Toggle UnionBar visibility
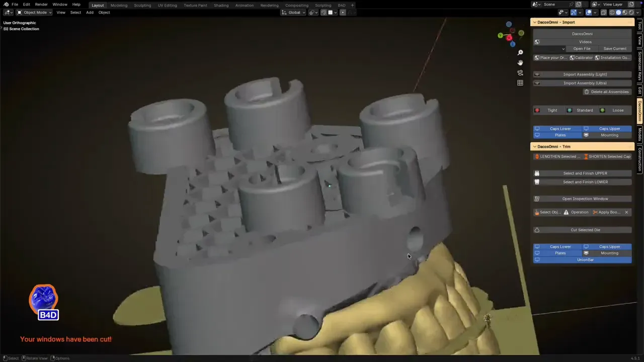This screenshot has height=362, width=644. tap(583, 259)
